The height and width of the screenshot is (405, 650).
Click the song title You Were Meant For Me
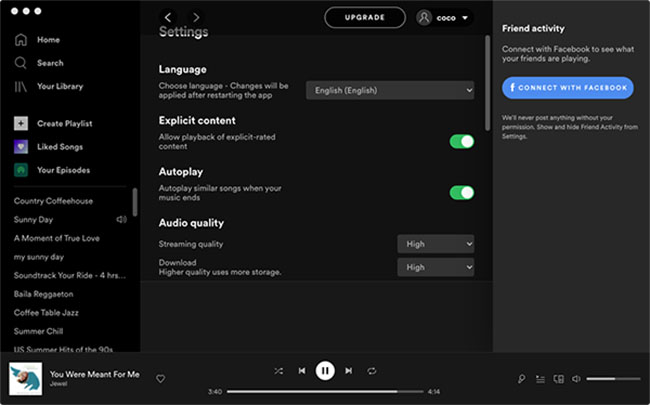click(x=95, y=374)
